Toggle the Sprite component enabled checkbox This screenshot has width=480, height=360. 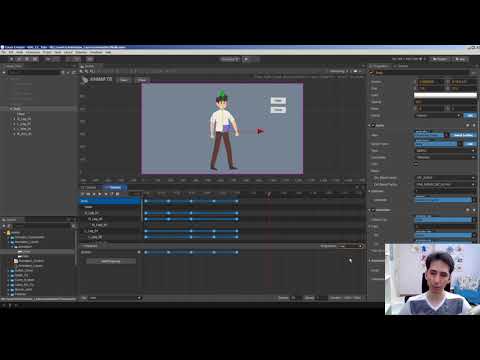374,125
